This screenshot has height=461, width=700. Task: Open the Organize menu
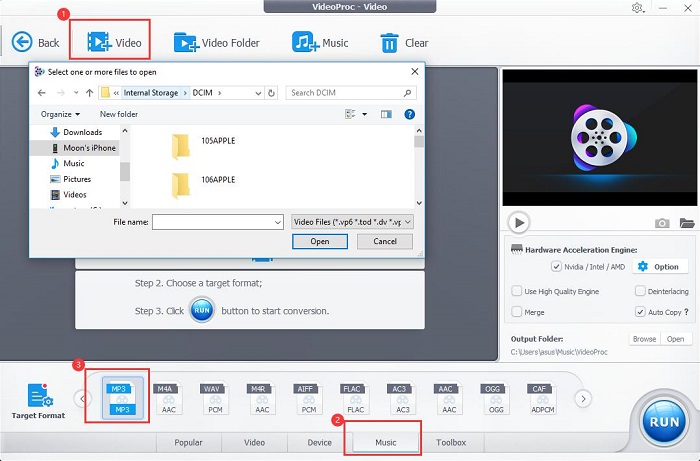click(x=60, y=114)
